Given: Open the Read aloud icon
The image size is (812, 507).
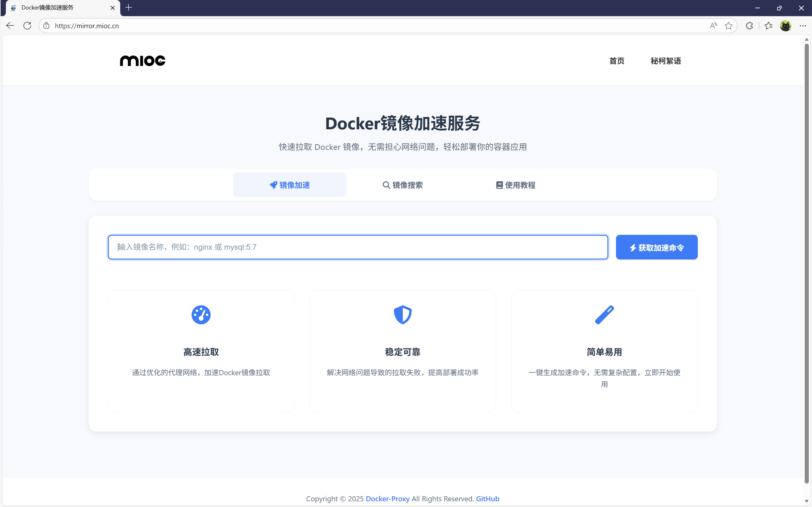Looking at the screenshot, I should tap(713, 26).
